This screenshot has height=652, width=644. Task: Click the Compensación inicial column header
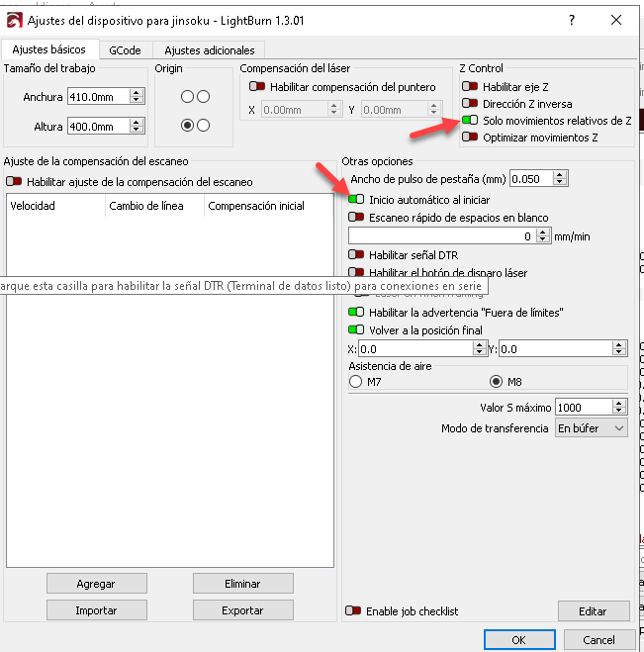point(268,206)
